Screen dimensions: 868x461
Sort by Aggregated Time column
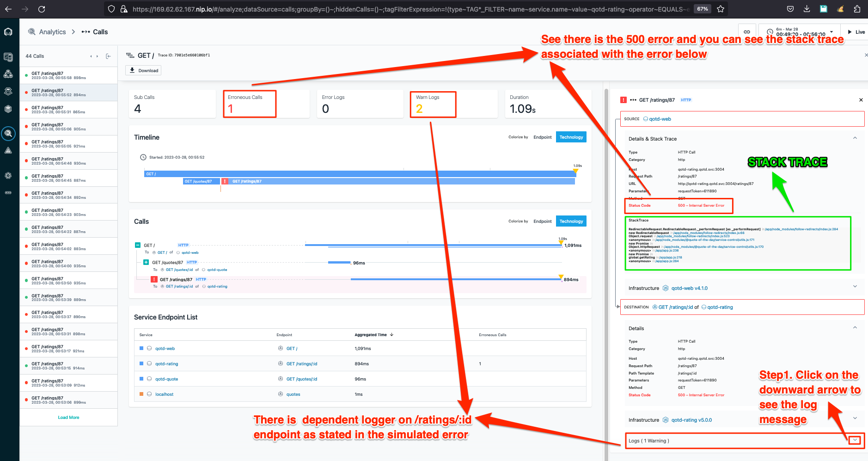(373, 335)
